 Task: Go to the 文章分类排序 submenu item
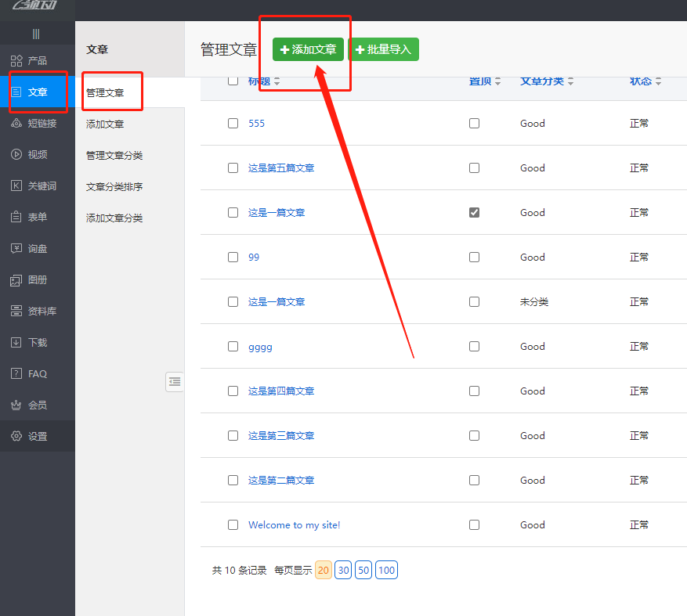coord(114,187)
